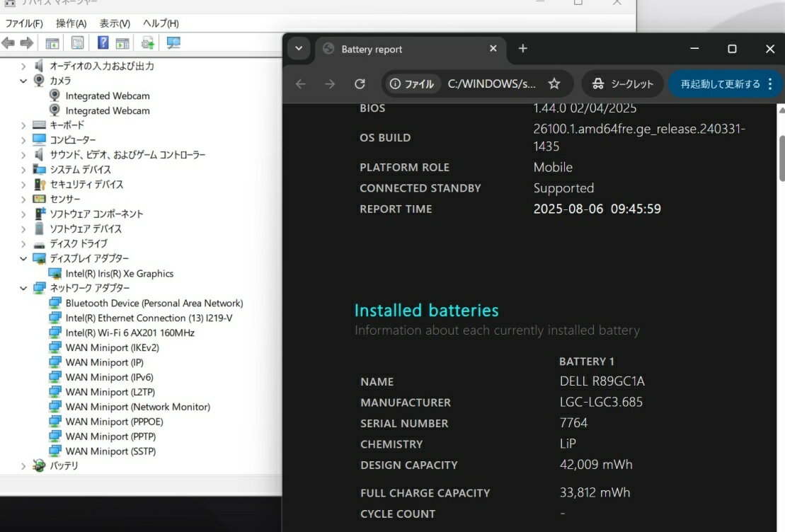Open the browser tab search chevron

299,49
